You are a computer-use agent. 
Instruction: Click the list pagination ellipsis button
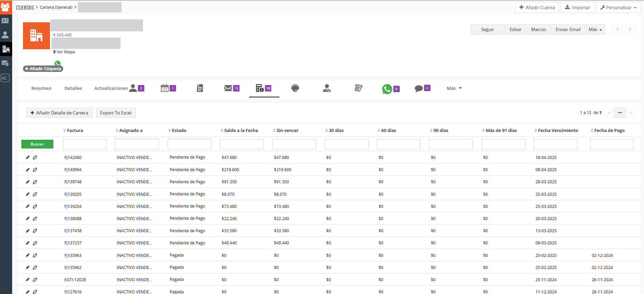click(x=620, y=113)
